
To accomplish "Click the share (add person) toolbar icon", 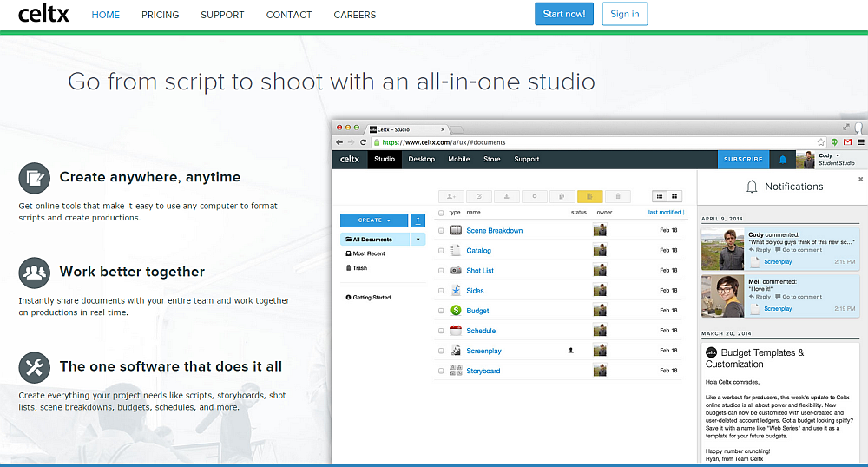I will (x=451, y=196).
